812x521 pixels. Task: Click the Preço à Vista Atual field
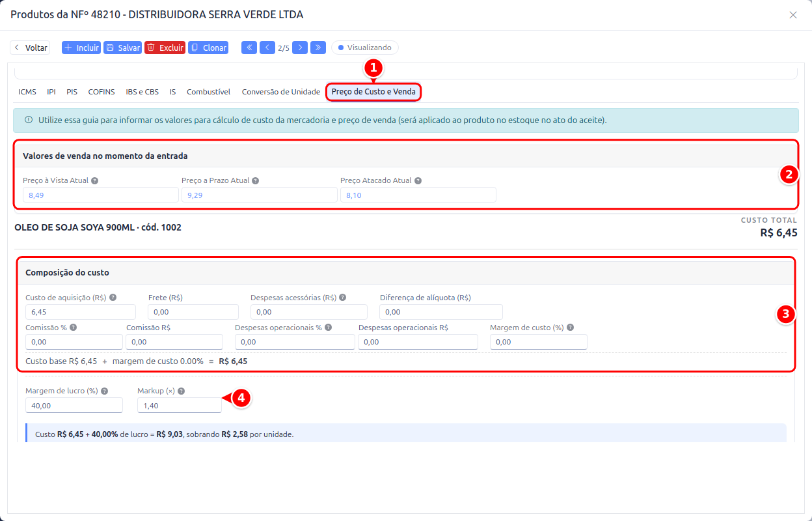(x=101, y=195)
